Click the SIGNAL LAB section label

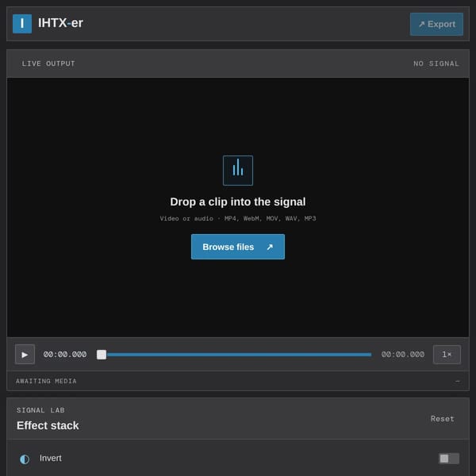40,410
